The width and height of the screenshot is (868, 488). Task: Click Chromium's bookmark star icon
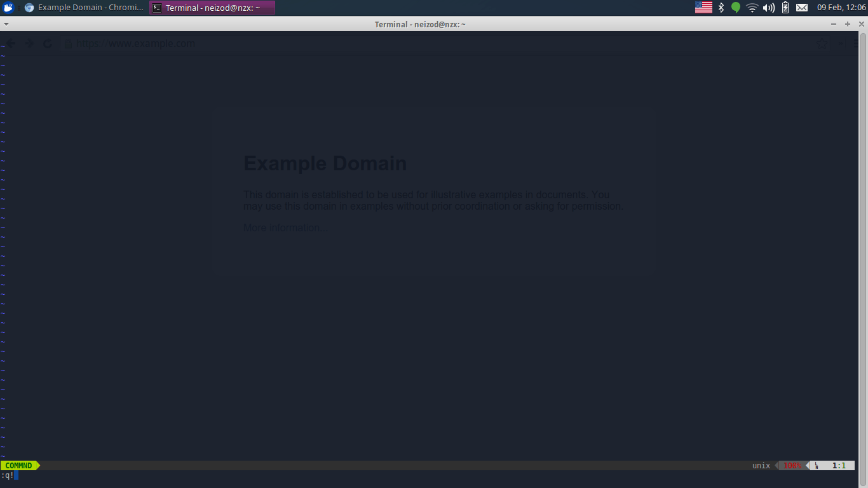pos(822,43)
